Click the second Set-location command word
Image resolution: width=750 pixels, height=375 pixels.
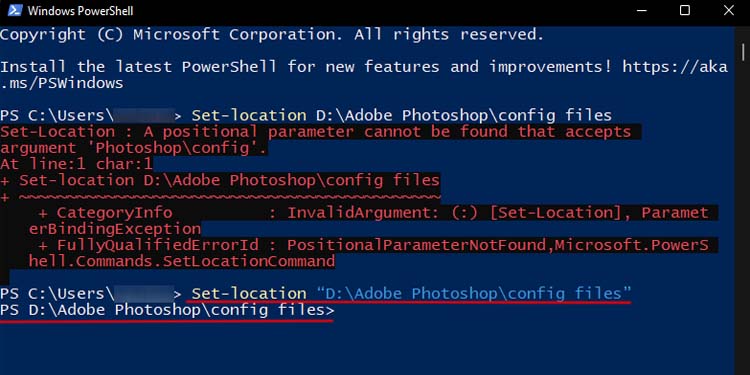pos(248,293)
